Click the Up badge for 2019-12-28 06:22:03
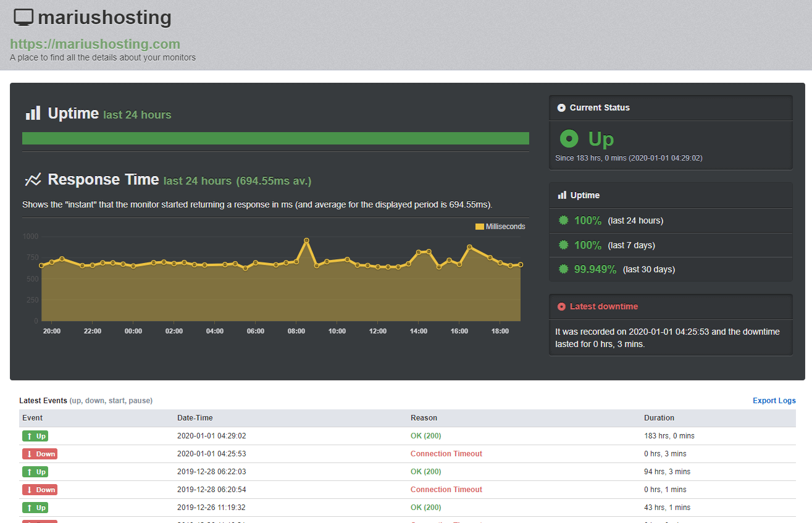This screenshot has height=523, width=812. point(35,472)
